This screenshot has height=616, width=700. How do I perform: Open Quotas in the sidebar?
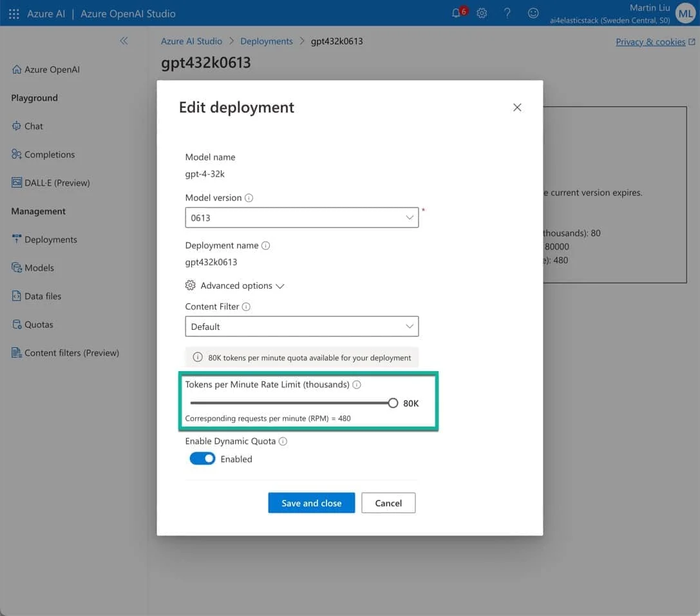39,325
